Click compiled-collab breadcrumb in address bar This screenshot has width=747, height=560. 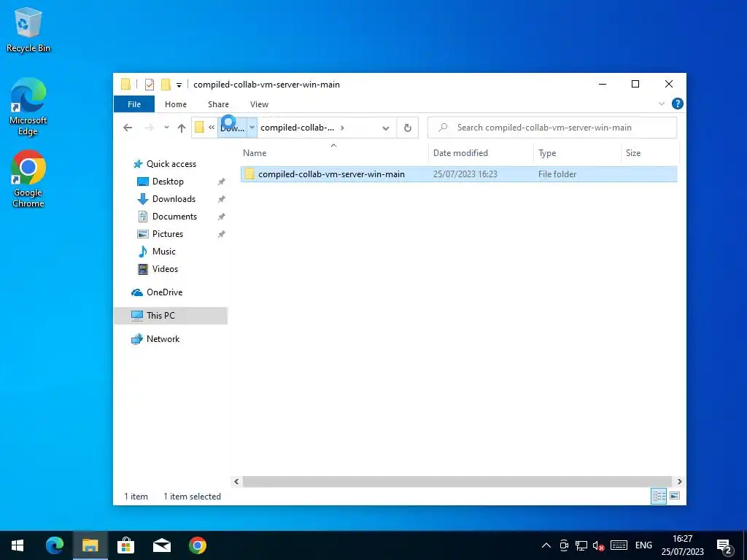297,128
